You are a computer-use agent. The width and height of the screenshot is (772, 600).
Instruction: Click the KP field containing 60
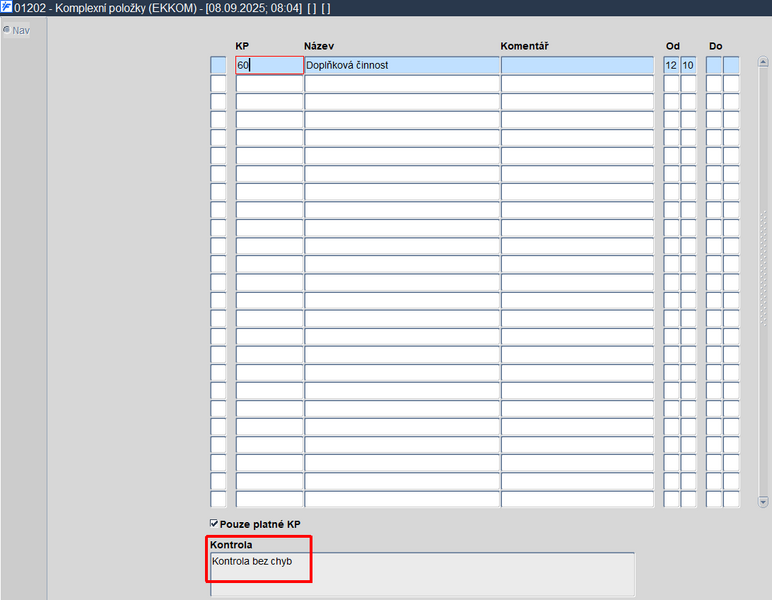pos(269,65)
